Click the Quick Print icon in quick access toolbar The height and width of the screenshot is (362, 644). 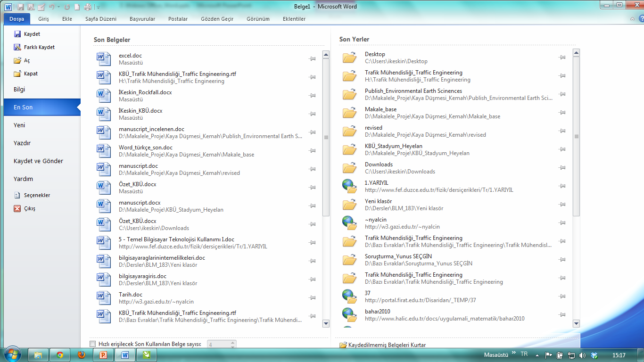click(88, 7)
